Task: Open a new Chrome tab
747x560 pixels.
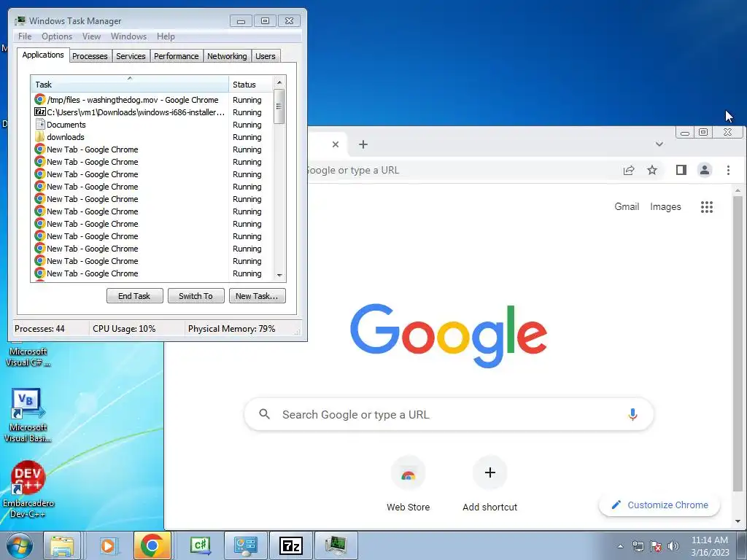Action: pos(363,144)
